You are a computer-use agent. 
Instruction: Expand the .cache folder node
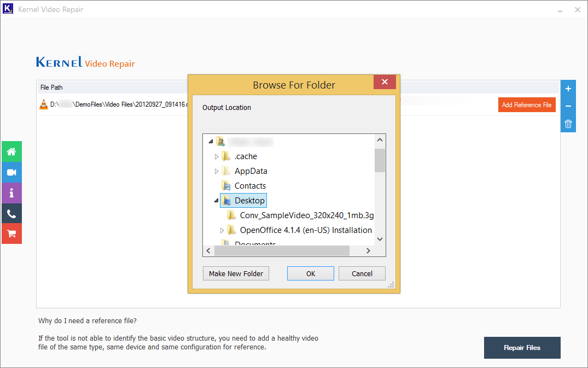[217, 156]
